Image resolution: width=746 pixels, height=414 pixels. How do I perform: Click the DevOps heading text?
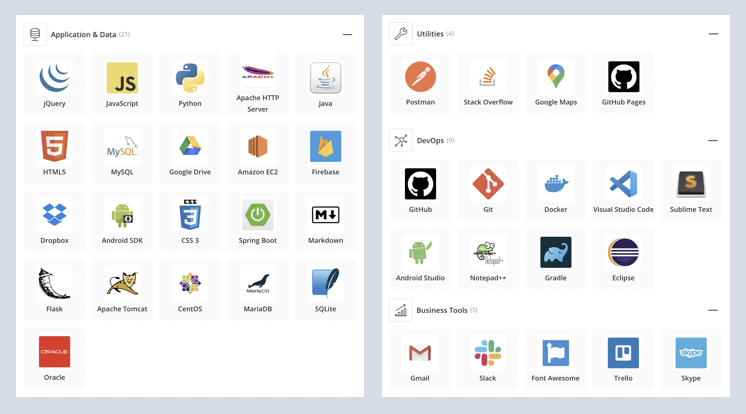430,140
